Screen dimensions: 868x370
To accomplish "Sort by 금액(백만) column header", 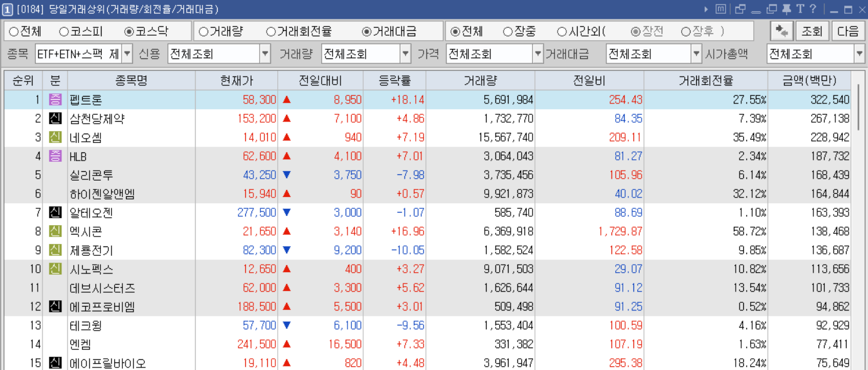I will [x=809, y=81].
